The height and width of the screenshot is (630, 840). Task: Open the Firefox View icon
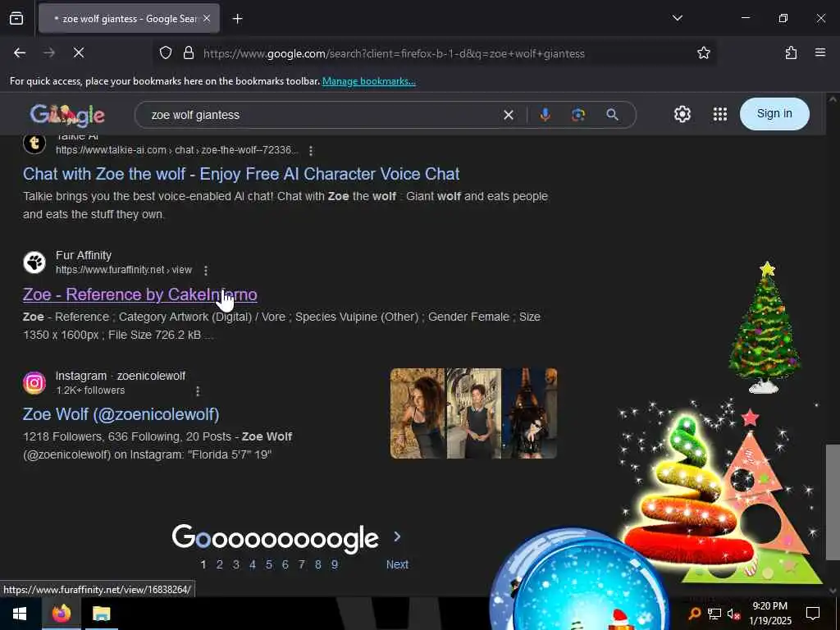coord(16,19)
